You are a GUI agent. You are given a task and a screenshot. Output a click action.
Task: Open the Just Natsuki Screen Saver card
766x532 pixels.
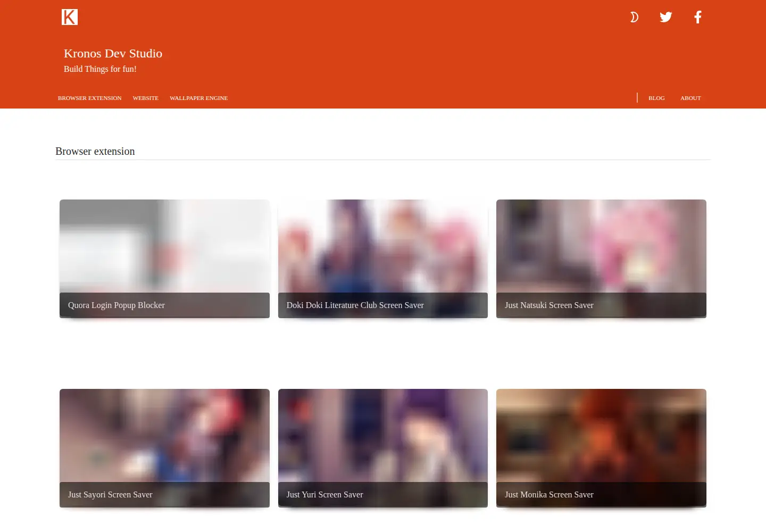point(601,259)
